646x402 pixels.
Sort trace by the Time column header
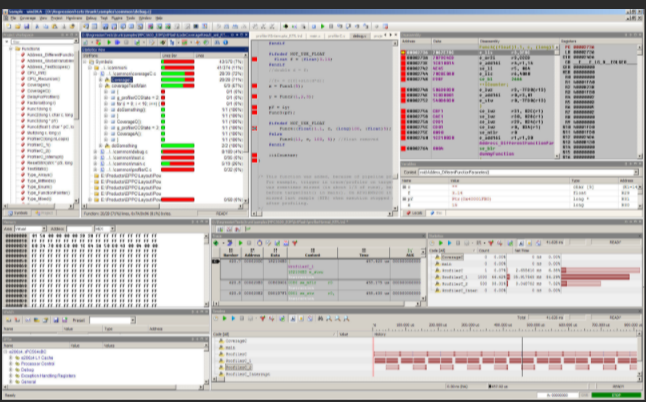tap(363, 252)
